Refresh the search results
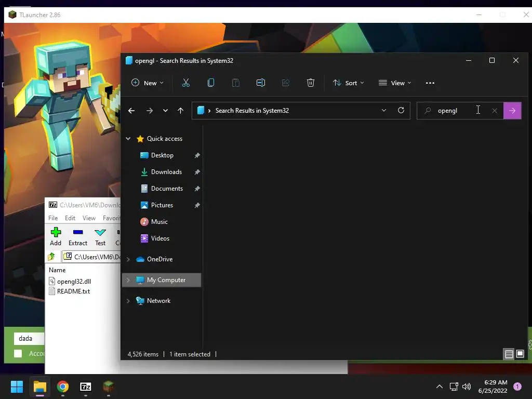Viewport: 532px width, 399px height. [401, 110]
